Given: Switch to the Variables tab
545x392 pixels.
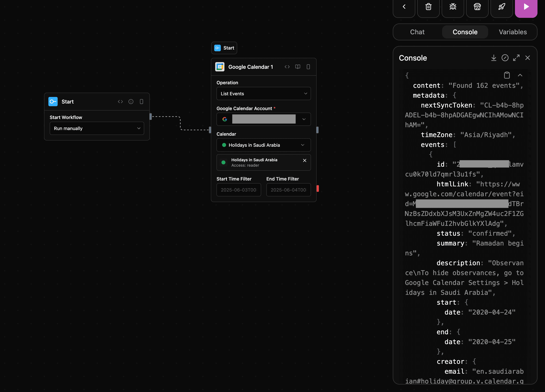Looking at the screenshot, I should tap(513, 32).
